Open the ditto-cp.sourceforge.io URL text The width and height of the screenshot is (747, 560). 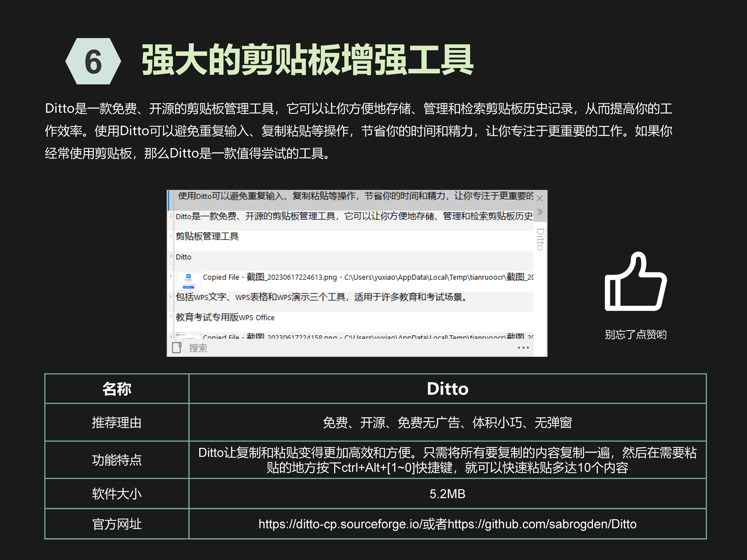[340, 524]
